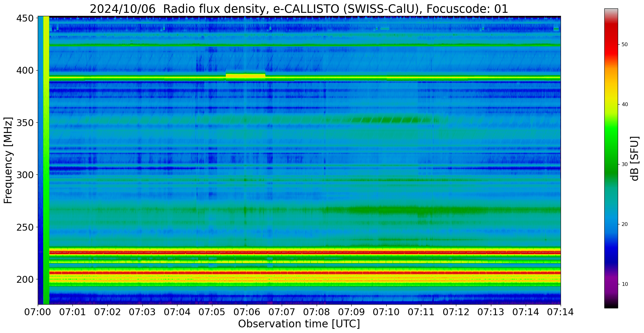This screenshot has width=644, height=333.
Task: Click the 450 frequency tick label
Action: click(25, 18)
